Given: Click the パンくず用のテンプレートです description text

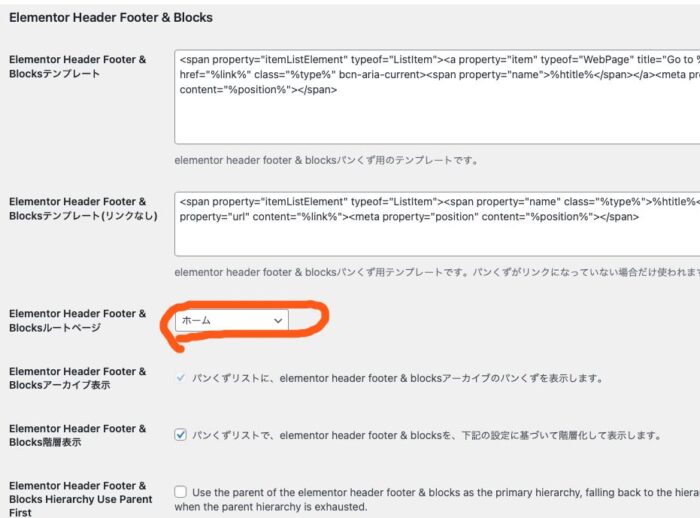Looking at the screenshot, I should click(326, 160).
